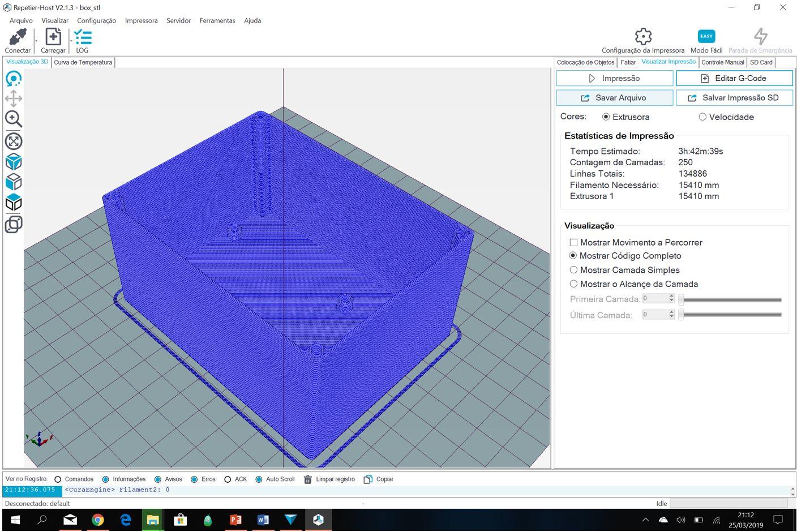Open Word from taskbar

pyautogui.click(x=263, y=520)
